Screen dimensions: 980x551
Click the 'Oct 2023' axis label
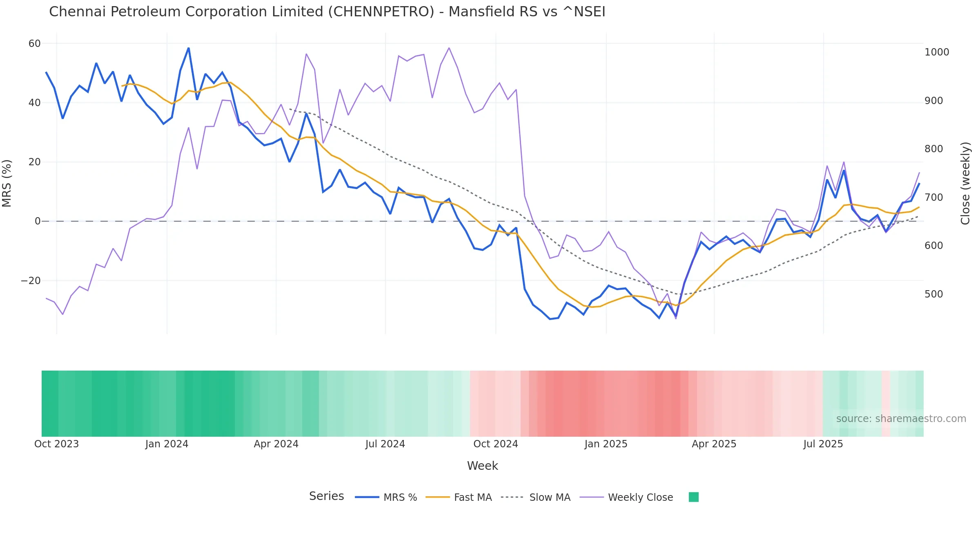coord(56,444)
